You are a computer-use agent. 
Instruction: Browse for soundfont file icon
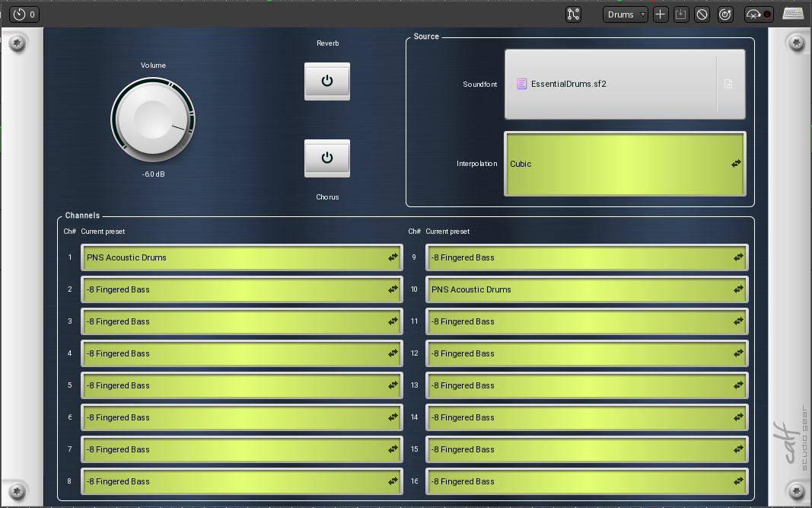click(x=728, y=85)
